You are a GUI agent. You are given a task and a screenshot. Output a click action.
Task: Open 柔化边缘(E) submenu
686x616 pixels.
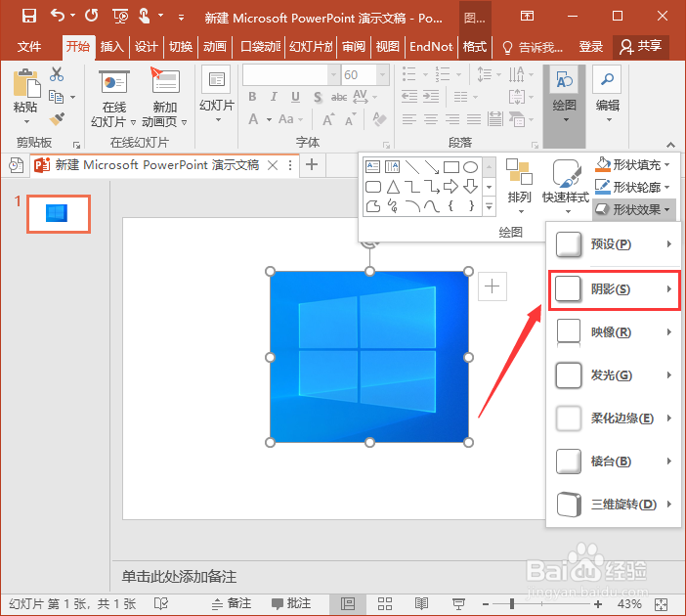click(x=615, y=418)
